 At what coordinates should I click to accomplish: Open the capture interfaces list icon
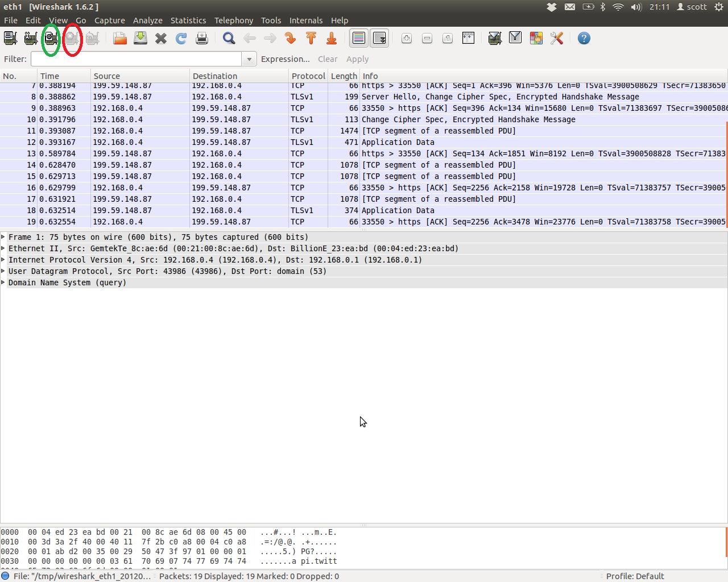pyautogui.click(x=10, y=38)
